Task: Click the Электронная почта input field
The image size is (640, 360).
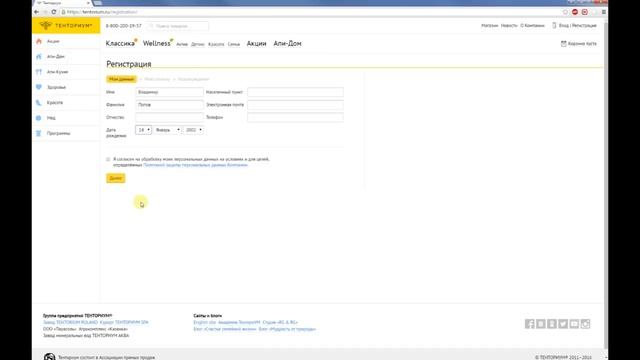Action: point(296,105)
